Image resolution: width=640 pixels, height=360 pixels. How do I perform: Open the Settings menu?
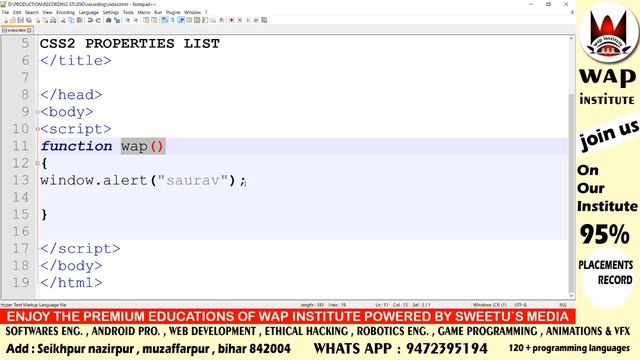(111, 12)
